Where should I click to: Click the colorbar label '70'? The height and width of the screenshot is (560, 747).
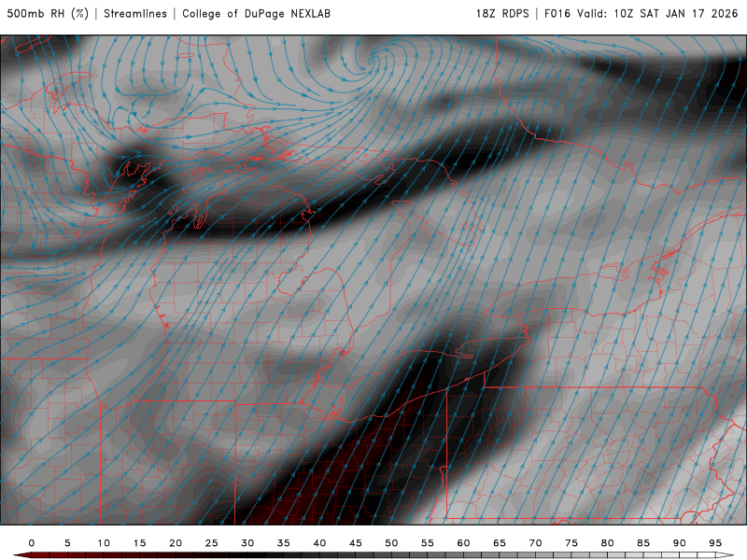tap(535, 543)
